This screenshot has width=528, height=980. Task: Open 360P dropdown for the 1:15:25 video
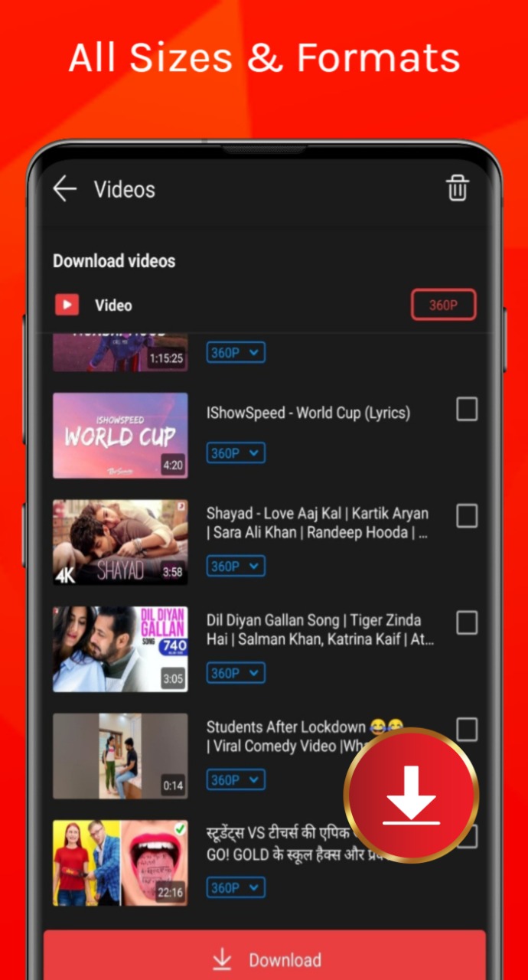pyautogui.click(x=236, y=353)
